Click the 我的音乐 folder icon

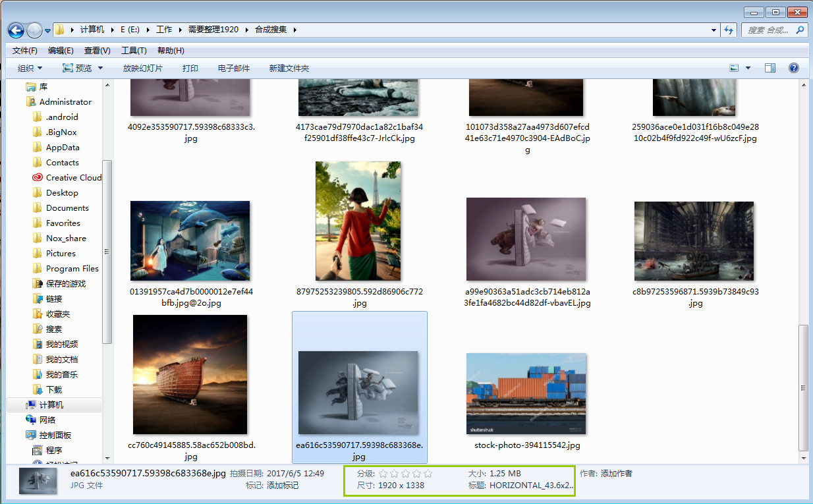(x=37, y=374)
